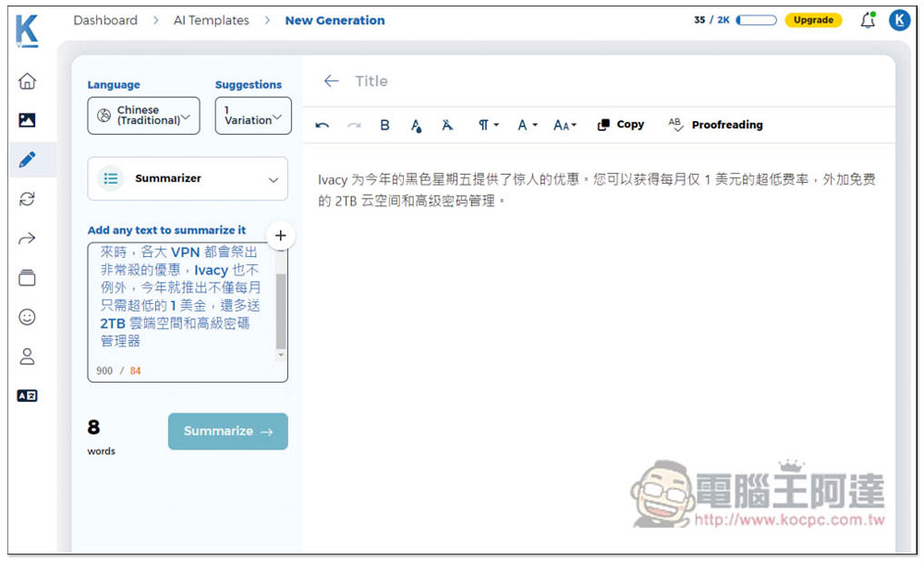Click the forward arrow sidebar icon
The height and width of the screenshot is (561, 924).
click(x=27, y=238)
